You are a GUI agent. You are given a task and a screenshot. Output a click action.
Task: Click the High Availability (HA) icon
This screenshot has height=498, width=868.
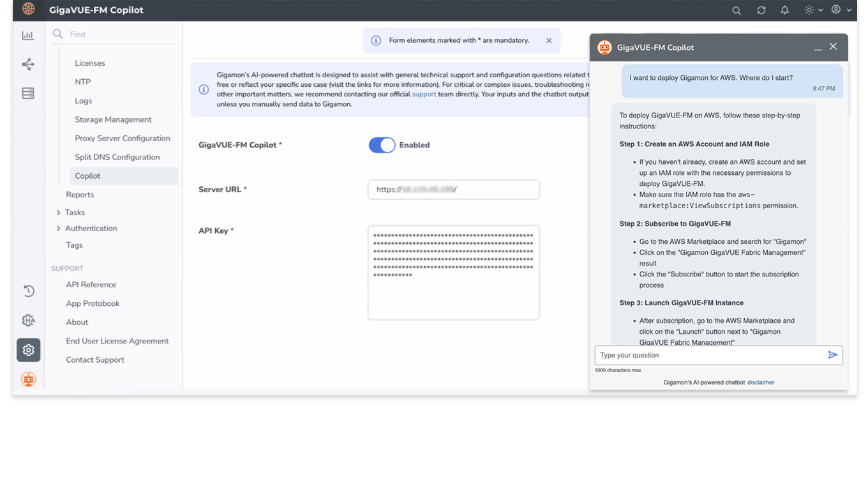28,320
